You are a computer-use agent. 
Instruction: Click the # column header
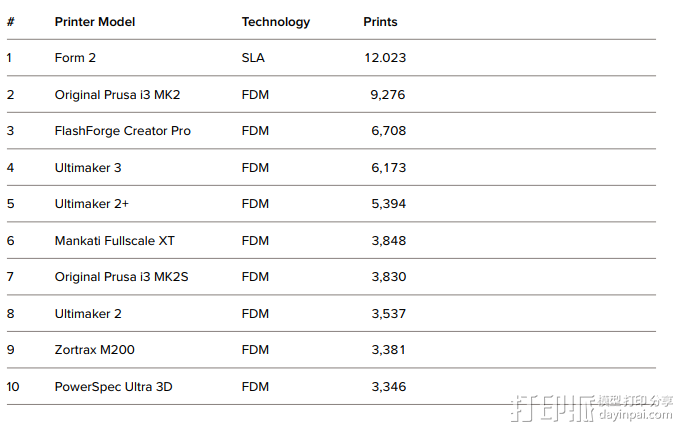[10, 22]
